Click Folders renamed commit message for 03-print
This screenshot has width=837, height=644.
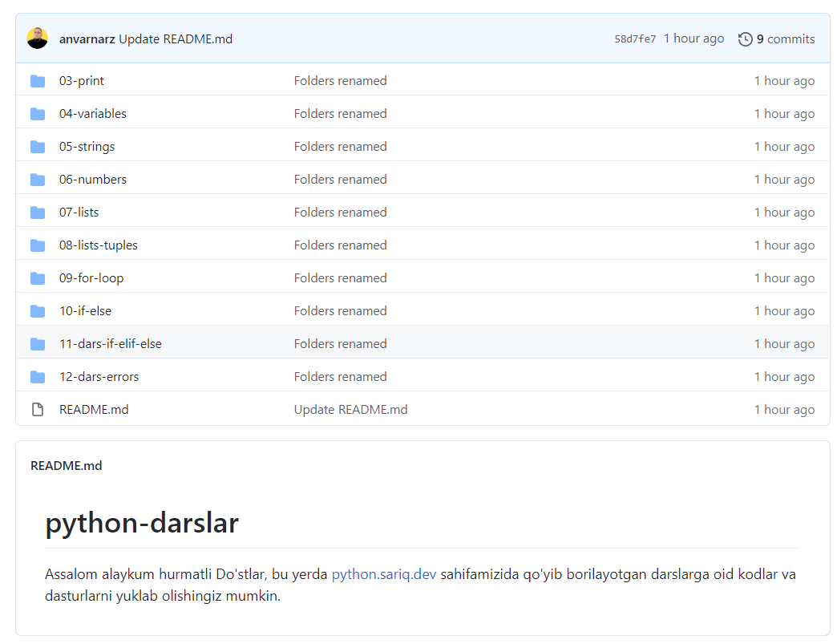[340, 81]
